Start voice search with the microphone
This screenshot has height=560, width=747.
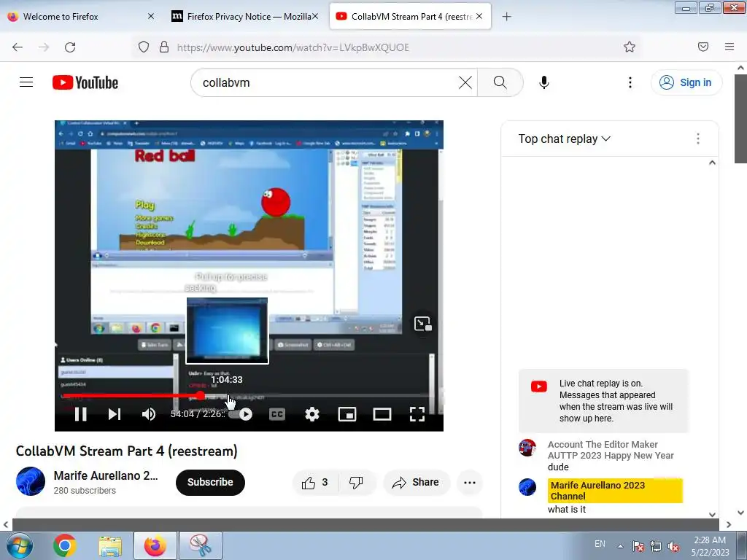pos(544,82)
